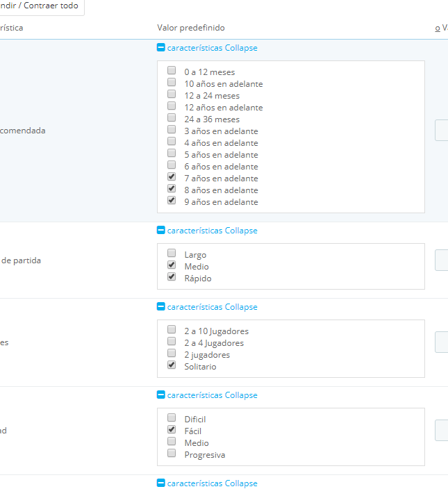Click custom value field beside Dificil/Fácil list
Image resolution: width=448 pixels, height=489 pixels.
[x=442, y=431]
